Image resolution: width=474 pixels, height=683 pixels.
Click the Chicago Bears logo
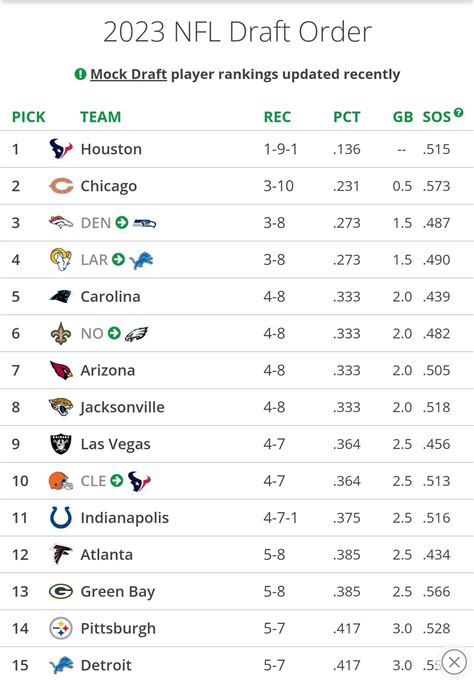[61, 186]
